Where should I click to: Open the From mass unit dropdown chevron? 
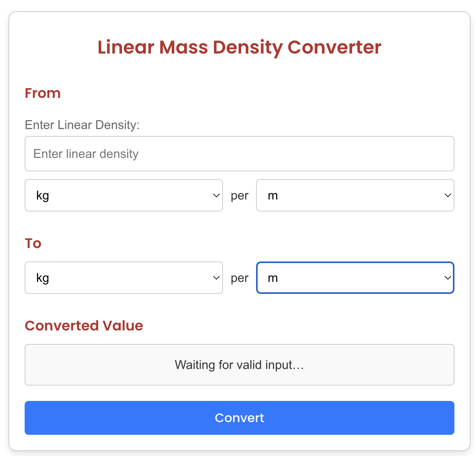pos(216,195)
